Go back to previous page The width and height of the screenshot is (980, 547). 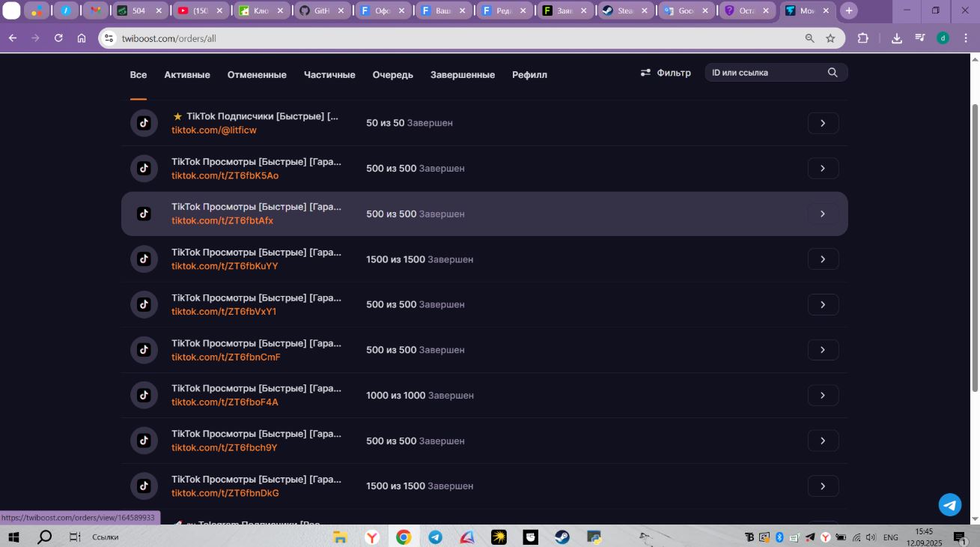(13, 38)
